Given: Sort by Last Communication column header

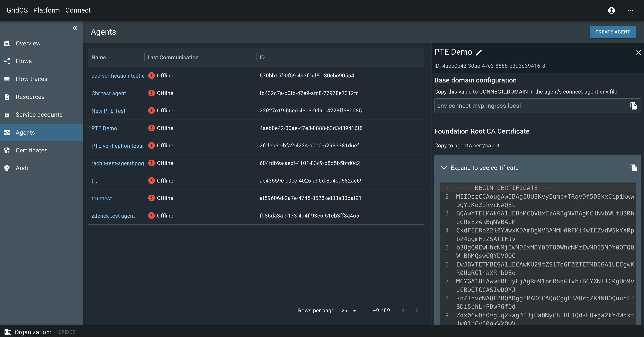Looking at the screenshot, I should 173,57.
